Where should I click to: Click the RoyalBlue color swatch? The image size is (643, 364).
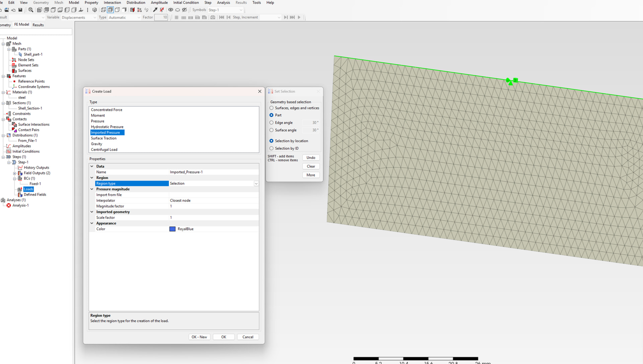tap(172, 229)
